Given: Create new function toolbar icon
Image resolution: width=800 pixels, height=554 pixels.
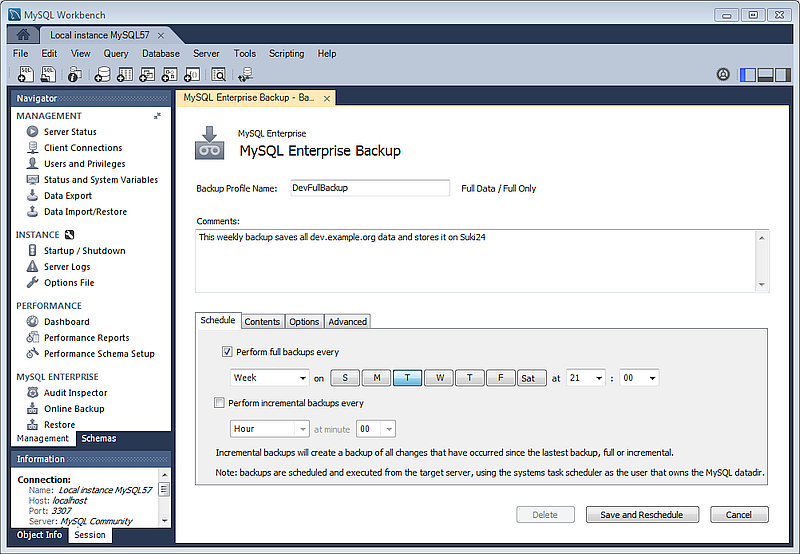Looking at the screenshot, I should click(x=192, y=74).
